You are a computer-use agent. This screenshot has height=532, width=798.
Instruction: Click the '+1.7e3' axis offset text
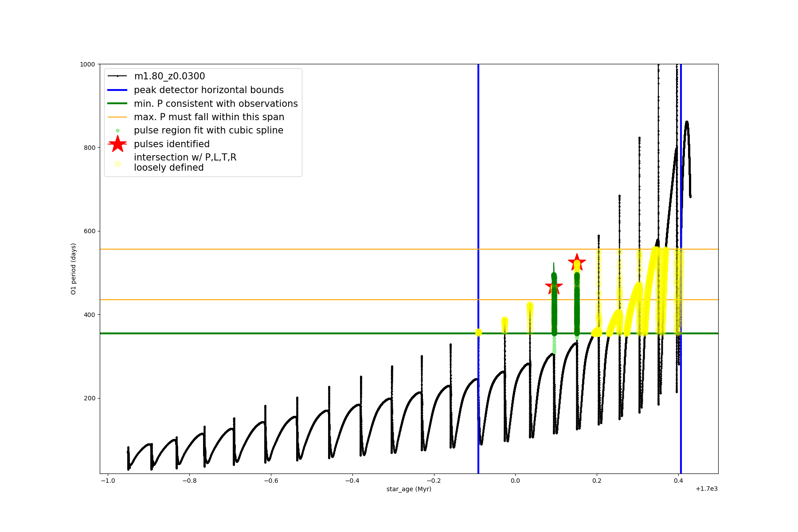(x=706, y=489)
